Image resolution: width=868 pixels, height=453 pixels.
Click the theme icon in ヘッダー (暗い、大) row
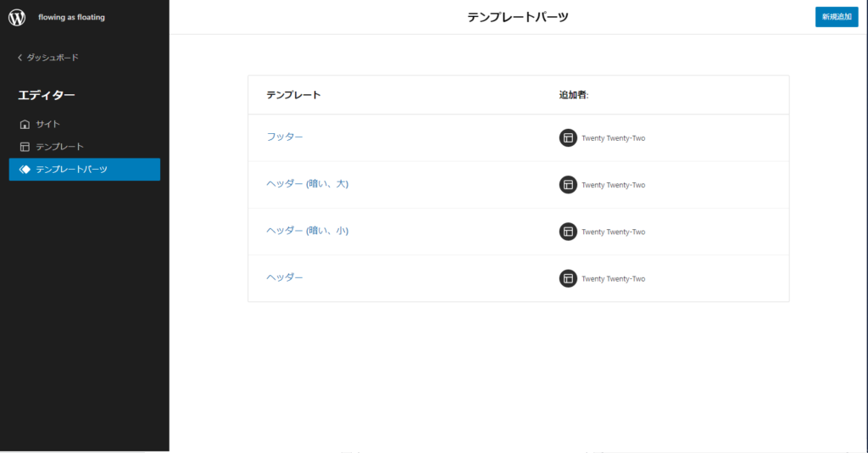[568, 184]
